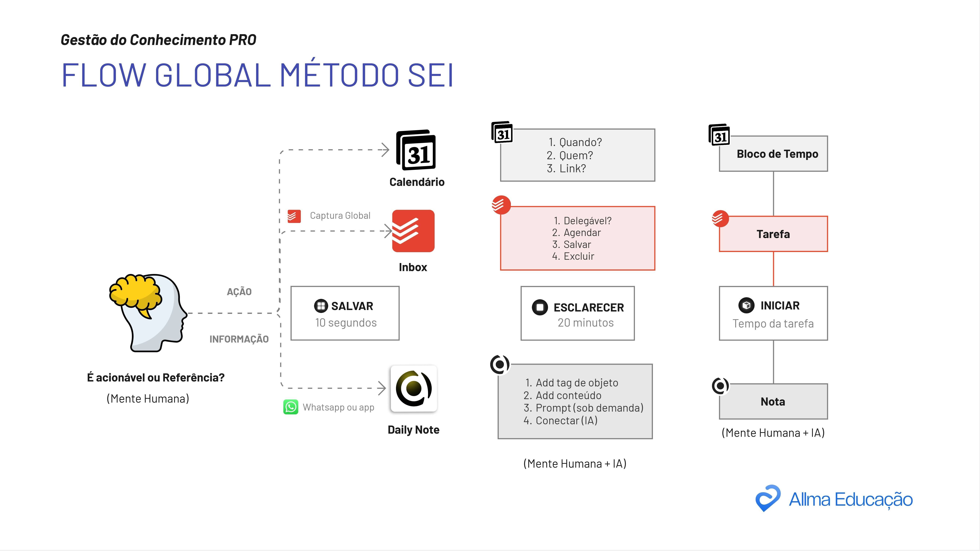This screenshot has width=980, height=551.
Task: Click the brain head illustration
Action: (x=148, y=313)
